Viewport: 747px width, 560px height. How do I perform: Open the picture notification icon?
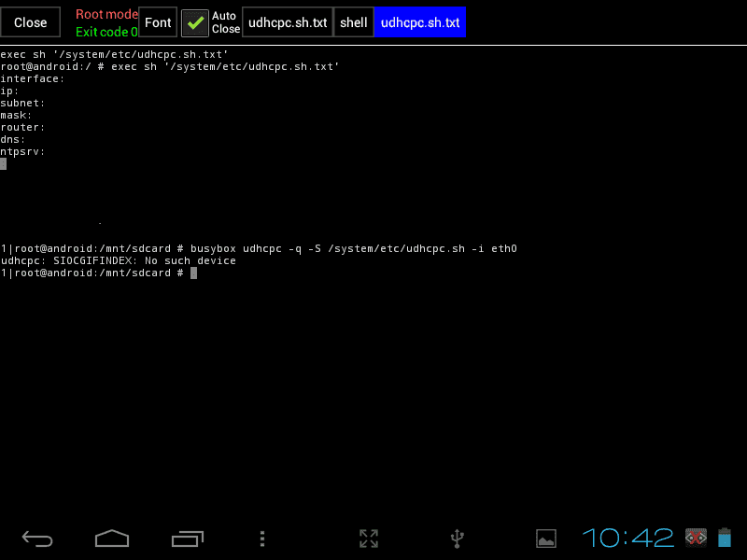point(546,539)
